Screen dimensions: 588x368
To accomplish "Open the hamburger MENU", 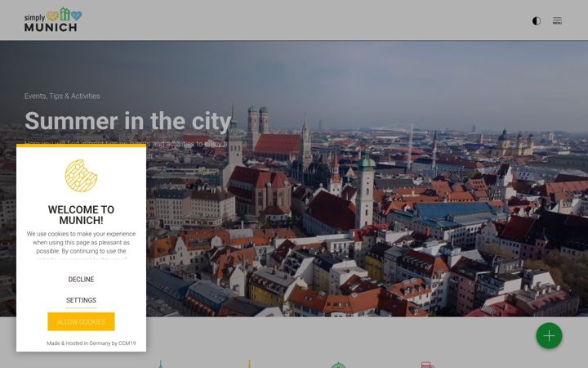I will coord(557,20).
